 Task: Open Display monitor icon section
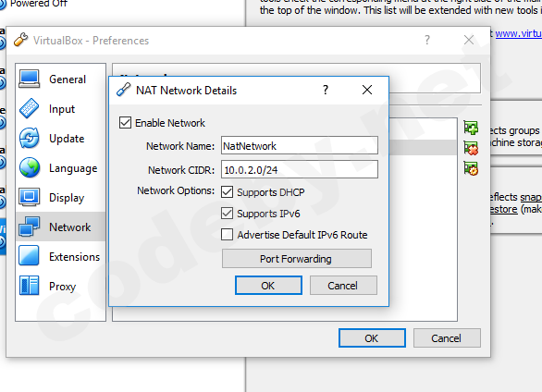(29, 197)
